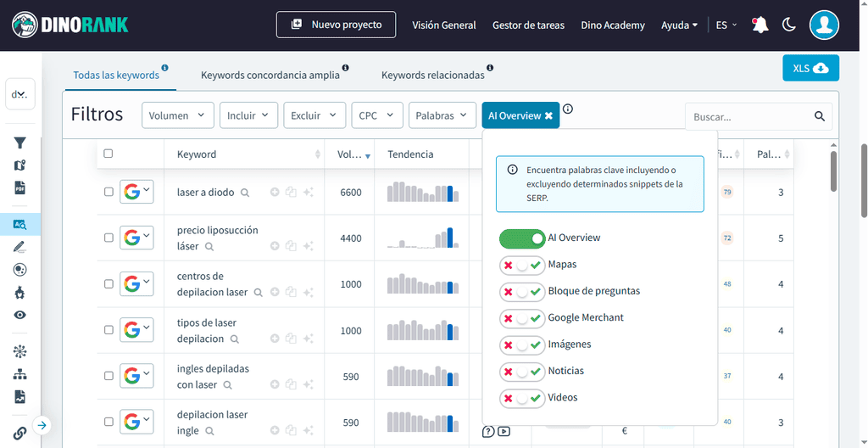Click search magnifier beside 'laser a diodo'
Viewport: 868px width, 448px height.
tap(245, 193)
